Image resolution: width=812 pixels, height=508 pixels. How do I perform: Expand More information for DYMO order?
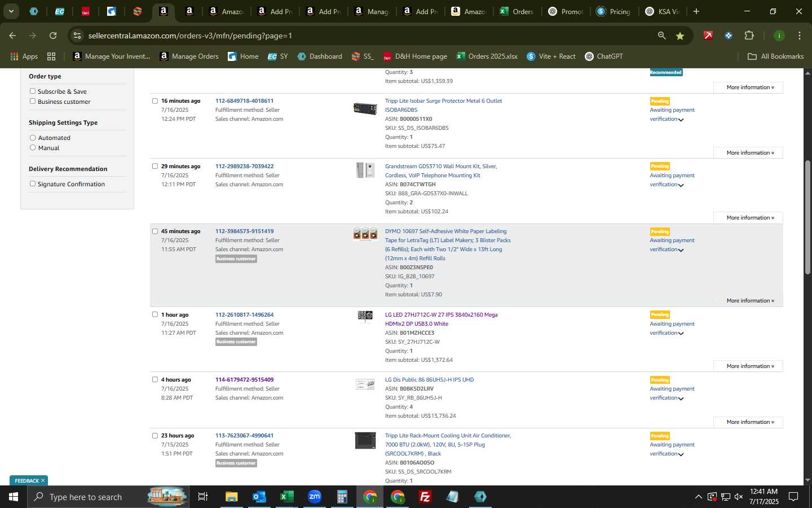[x=748, y=301]
